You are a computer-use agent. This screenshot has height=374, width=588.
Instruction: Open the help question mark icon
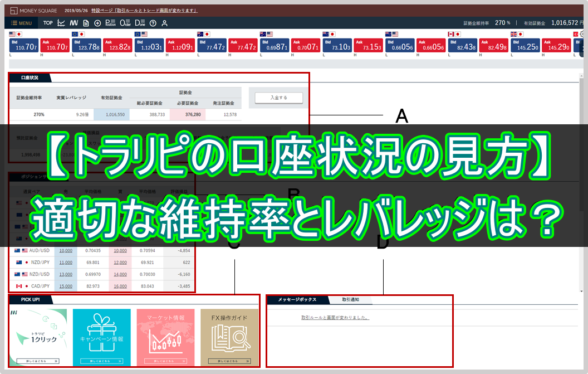tap(153, 23)
